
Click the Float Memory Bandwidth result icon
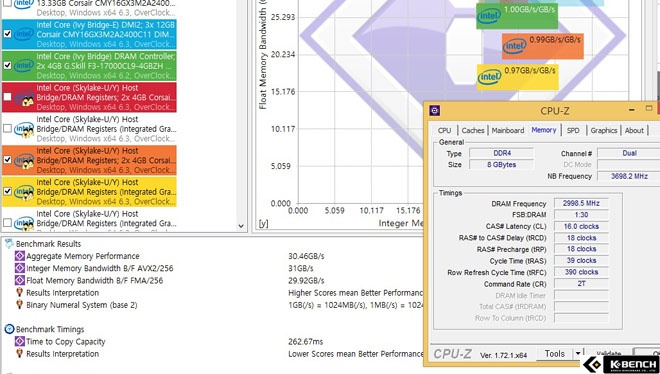click(20, 280)
